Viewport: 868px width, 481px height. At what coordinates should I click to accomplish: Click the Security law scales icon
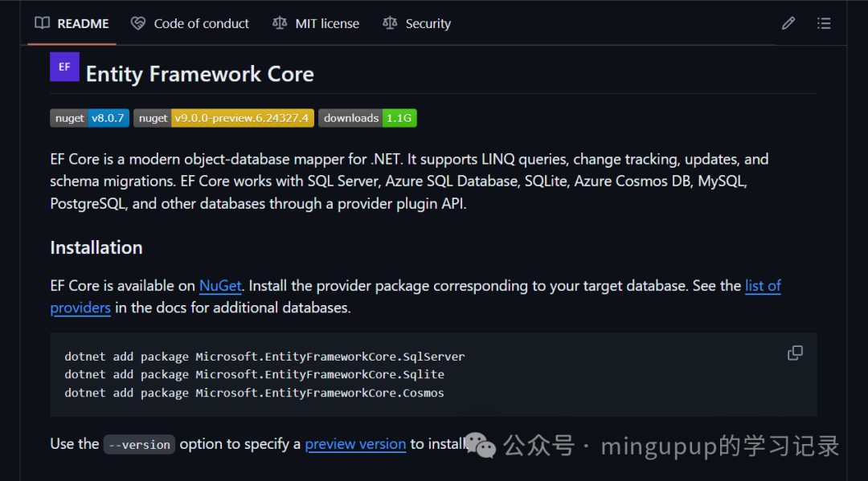coord(390,23)
